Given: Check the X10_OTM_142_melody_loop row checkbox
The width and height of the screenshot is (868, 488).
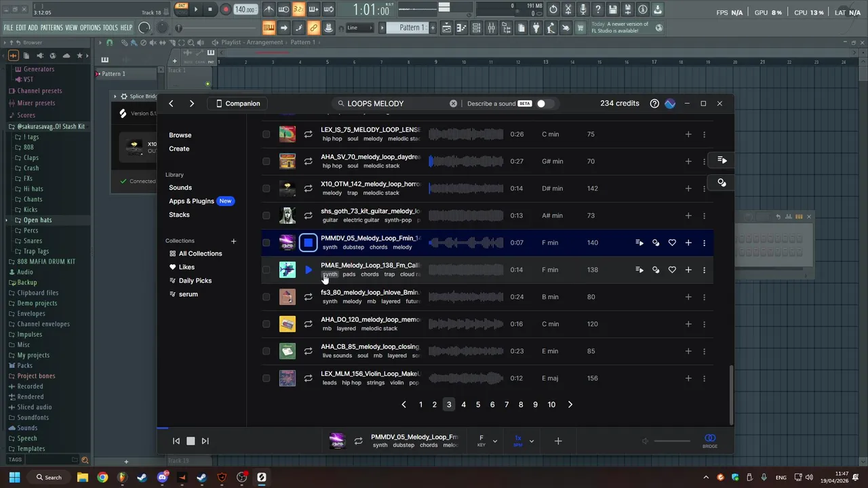Looking at the screenshot, I should (x=267, y=188).
